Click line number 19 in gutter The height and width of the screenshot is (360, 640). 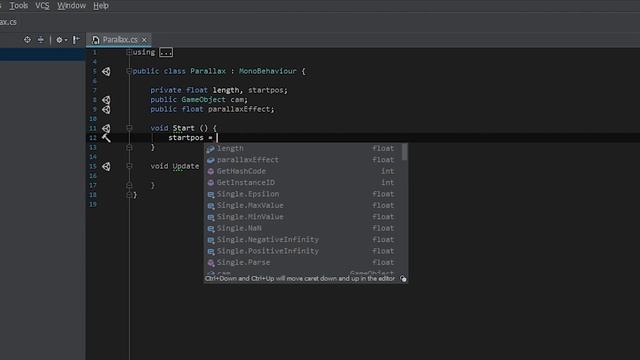click(93, 204)
